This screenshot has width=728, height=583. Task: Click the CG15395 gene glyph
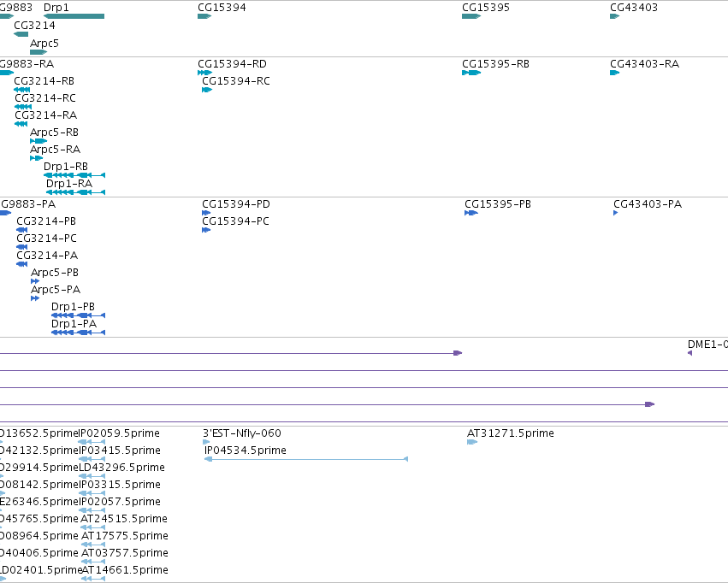pos(471,16)
